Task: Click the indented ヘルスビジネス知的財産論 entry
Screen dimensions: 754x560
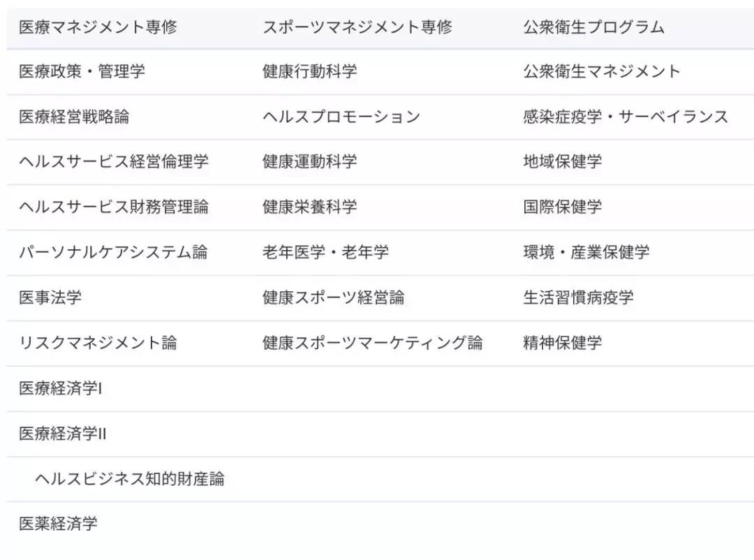Action: (x=129, y=479)
